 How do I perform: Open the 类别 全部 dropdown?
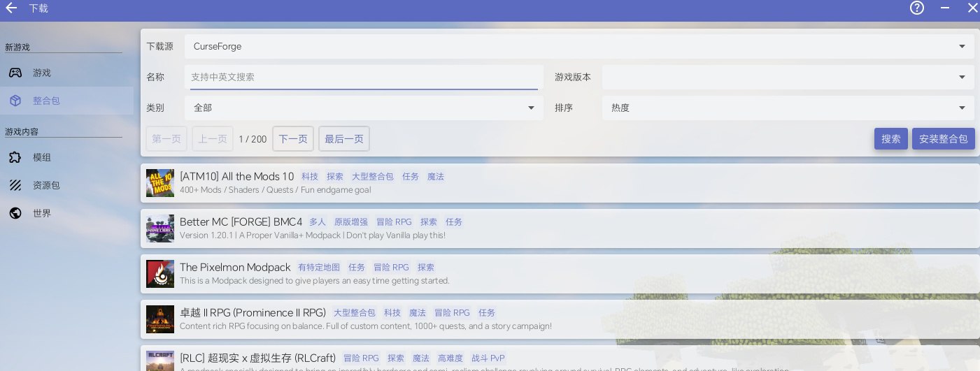363,108
